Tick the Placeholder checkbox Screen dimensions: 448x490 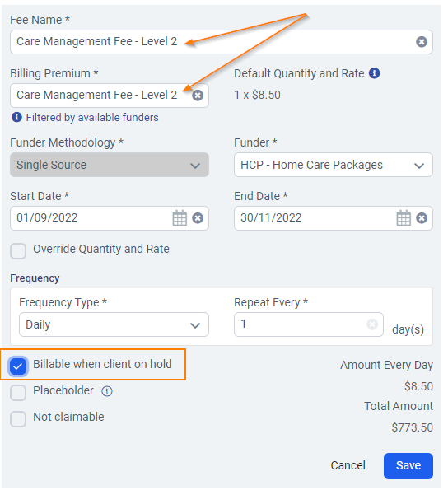click(18, 393)
